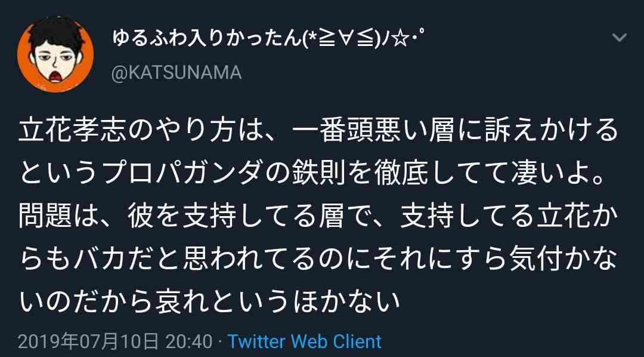Image resolution: width=644 pixels, height=357 pixels.
Task: Click the 2019年07月10日 date stamp
Action: click(88, 342)
